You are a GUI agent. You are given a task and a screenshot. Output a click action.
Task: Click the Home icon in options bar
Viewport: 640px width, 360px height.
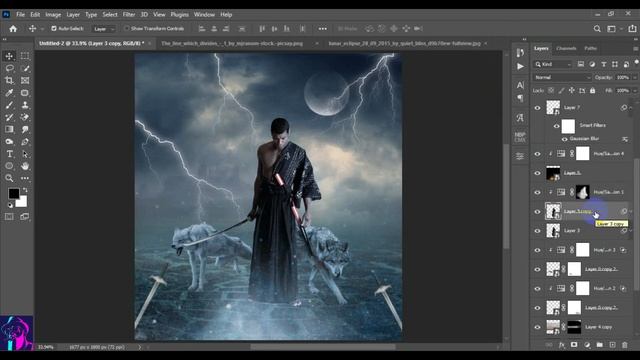click(13, 29)
